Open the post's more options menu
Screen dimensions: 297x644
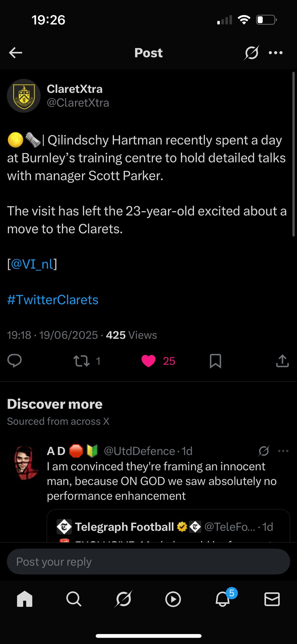276,53
